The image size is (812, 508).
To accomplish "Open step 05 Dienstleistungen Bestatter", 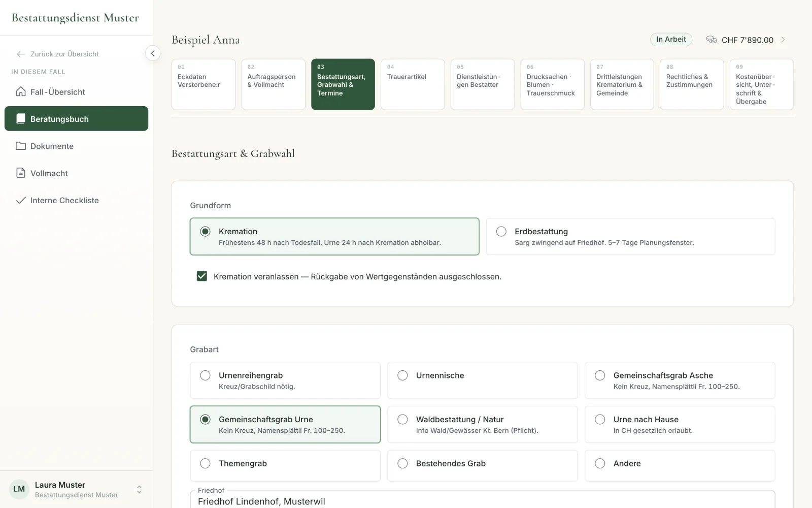I will pos(483,84).
